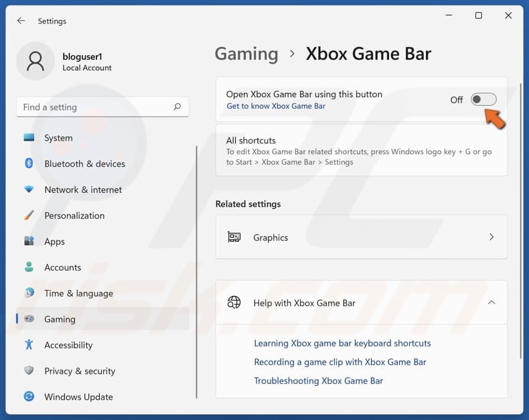Click the main content scrollbar
529x420 pixels.
coord(520,221)
